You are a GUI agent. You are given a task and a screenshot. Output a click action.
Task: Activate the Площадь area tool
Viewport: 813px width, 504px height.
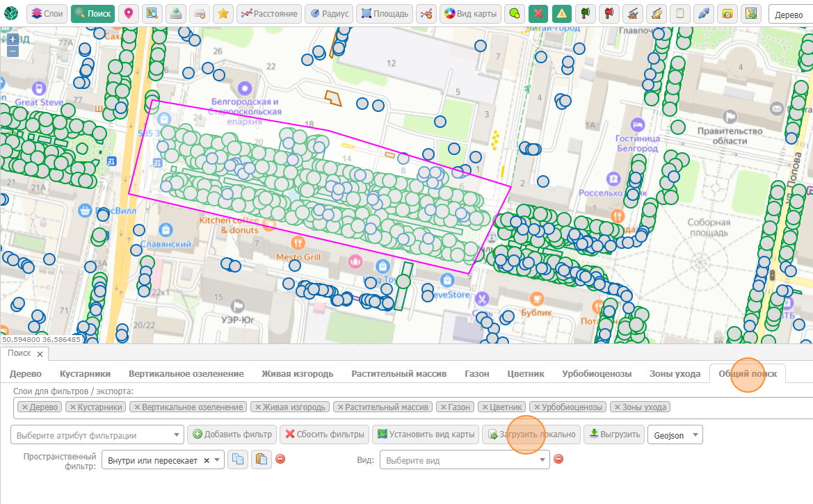click(x=385, y=14)
